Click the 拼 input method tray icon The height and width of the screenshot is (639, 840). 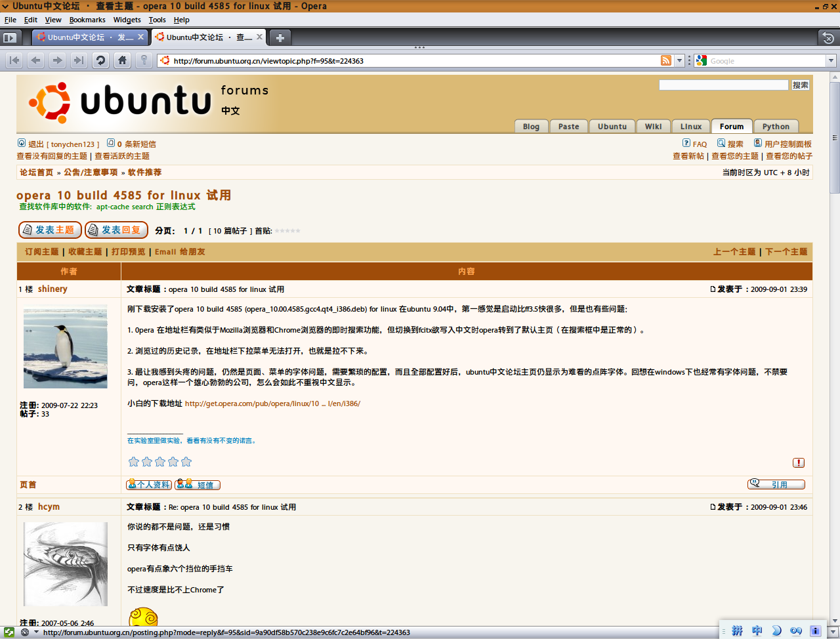738,630
